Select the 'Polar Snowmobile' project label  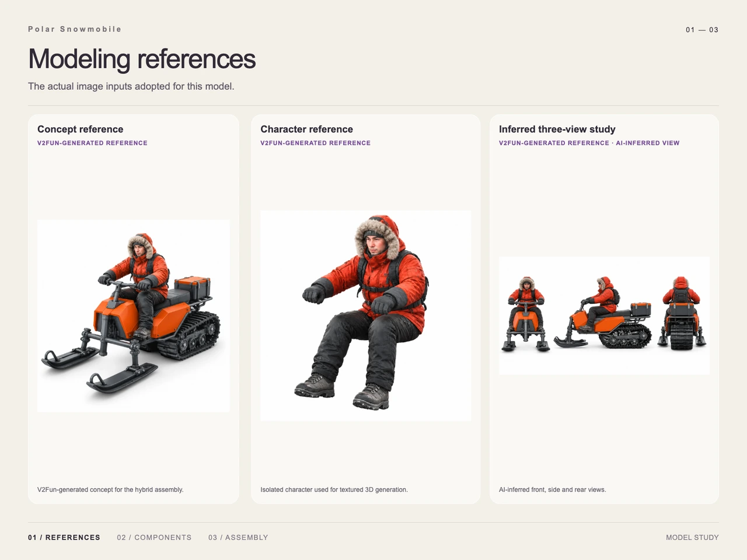pyautogui.click(x=75, y=29)
